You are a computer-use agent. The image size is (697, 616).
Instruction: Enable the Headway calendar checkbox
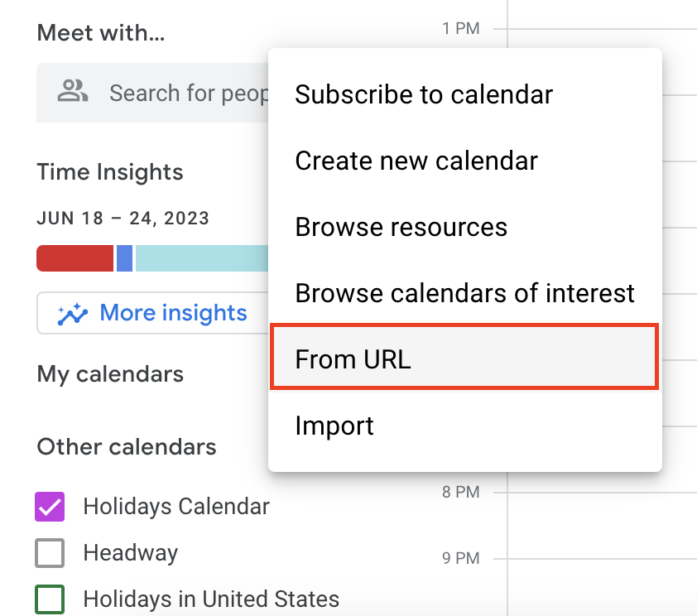(x=50, y=553)
